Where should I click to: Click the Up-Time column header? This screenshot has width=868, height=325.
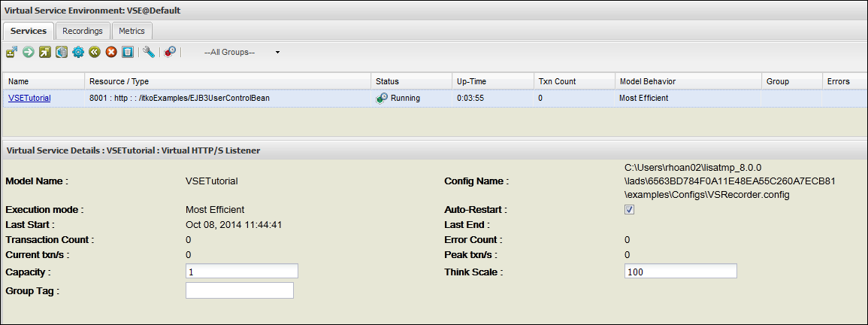tap(493, 81)
